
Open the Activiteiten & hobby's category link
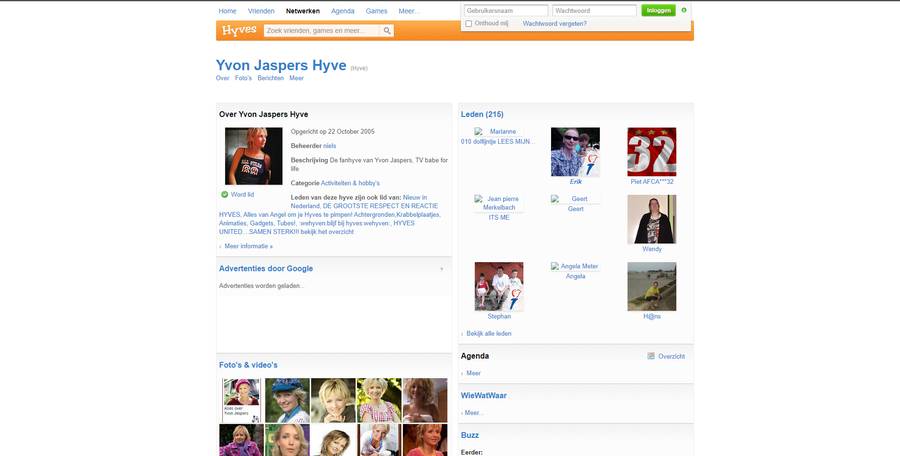coord(350,183)
